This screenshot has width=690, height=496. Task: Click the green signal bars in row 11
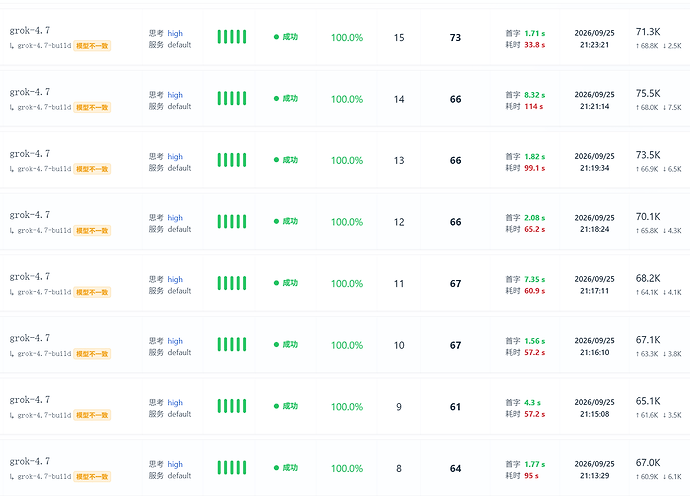coord(232,283)
